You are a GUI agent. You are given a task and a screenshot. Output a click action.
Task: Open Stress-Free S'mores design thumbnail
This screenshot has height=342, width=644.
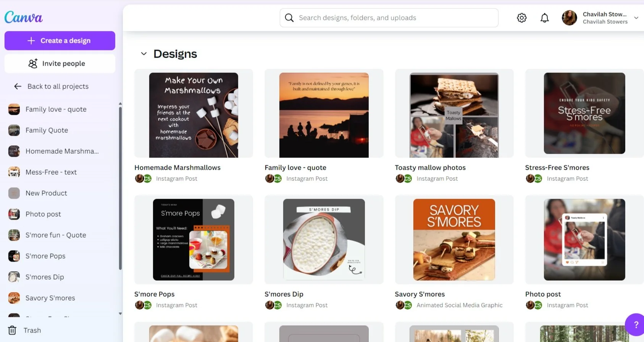coord(584,113)
